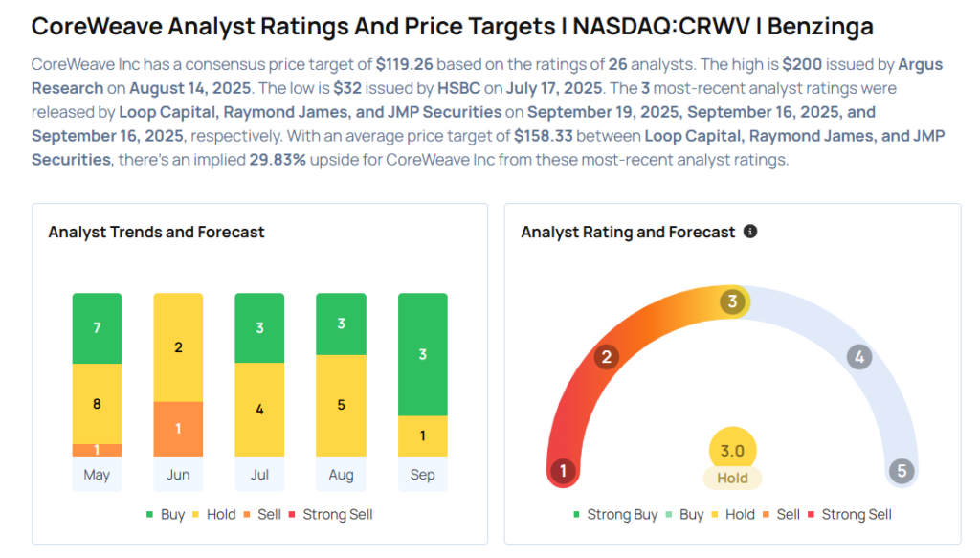The height and width of the screenshot is (558, 980).
Task: Click gauge marker number 5
Action: click(901, 471)
